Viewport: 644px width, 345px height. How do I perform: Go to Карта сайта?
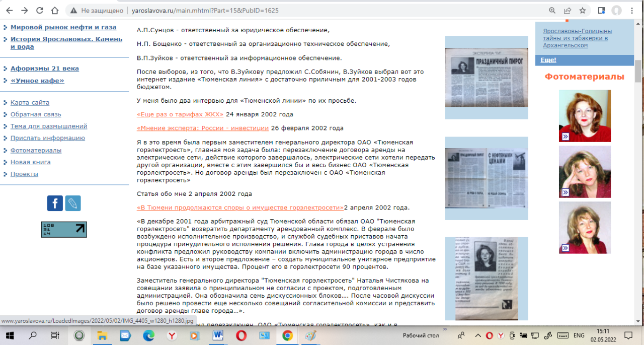coord(30,102)
